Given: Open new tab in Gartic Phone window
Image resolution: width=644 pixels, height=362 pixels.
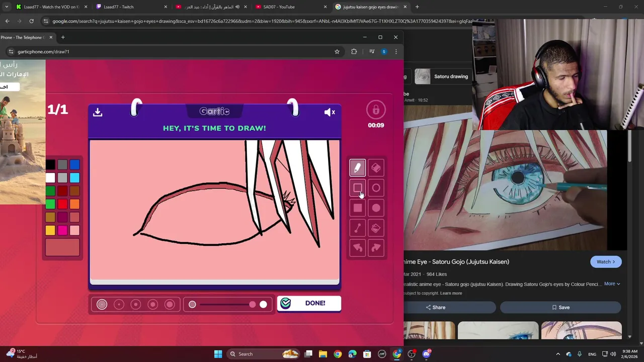Looking at the screenshot, I should 63,37.
